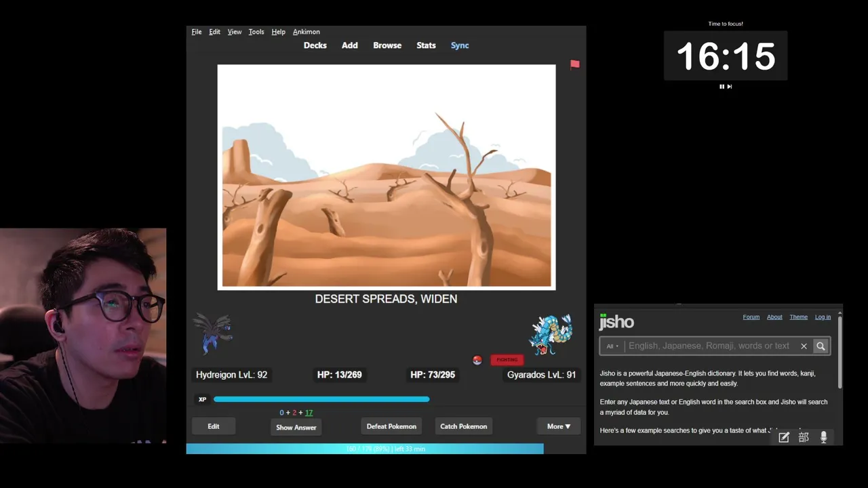This screenshot has height=488, width=868.
Task: Click the Edit button below the card
Action: coord(214,426)
